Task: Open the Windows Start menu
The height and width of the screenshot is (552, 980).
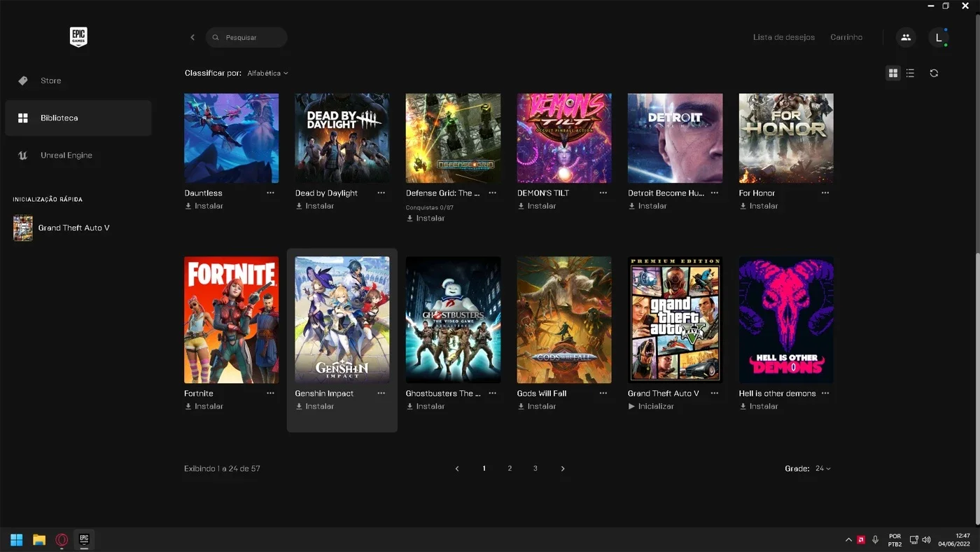Action: click(x=17, y=539)
